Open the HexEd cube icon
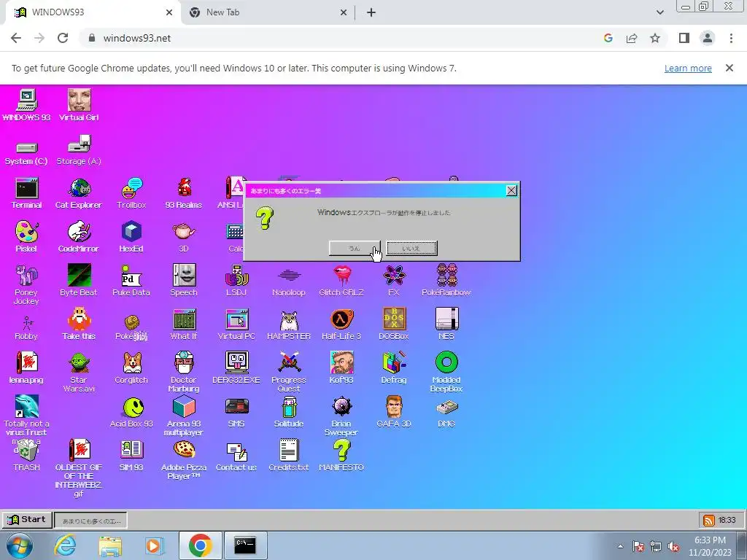This screenshot has height=560, width=747. point(131,237)
